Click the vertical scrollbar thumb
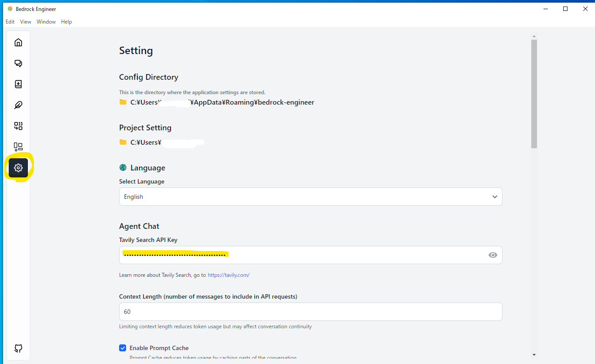Screen dimensions: 595x364 pyautogui.click(x=534, y=94)
